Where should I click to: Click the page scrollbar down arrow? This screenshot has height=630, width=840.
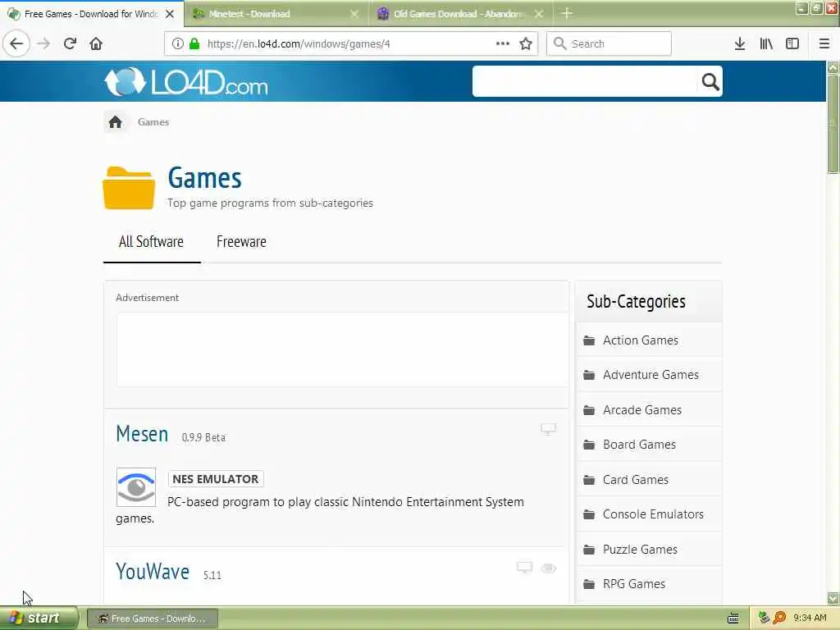tap(833, 598)
